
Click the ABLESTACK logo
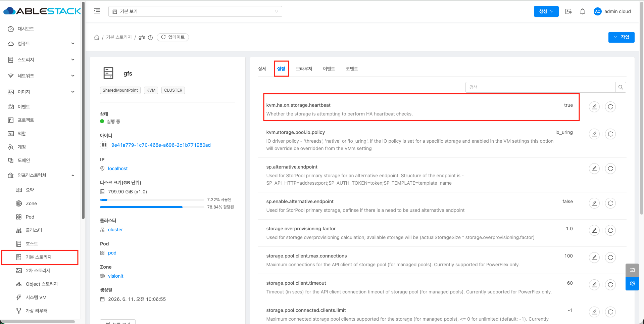click(42, 11)
